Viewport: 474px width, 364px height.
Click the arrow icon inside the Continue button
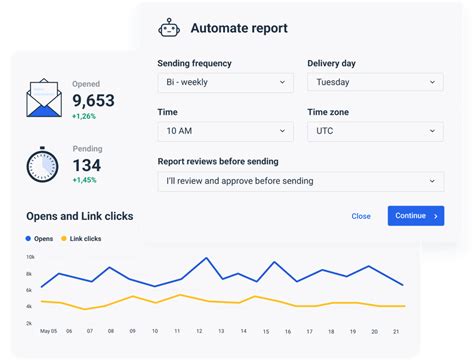[436, 216]
